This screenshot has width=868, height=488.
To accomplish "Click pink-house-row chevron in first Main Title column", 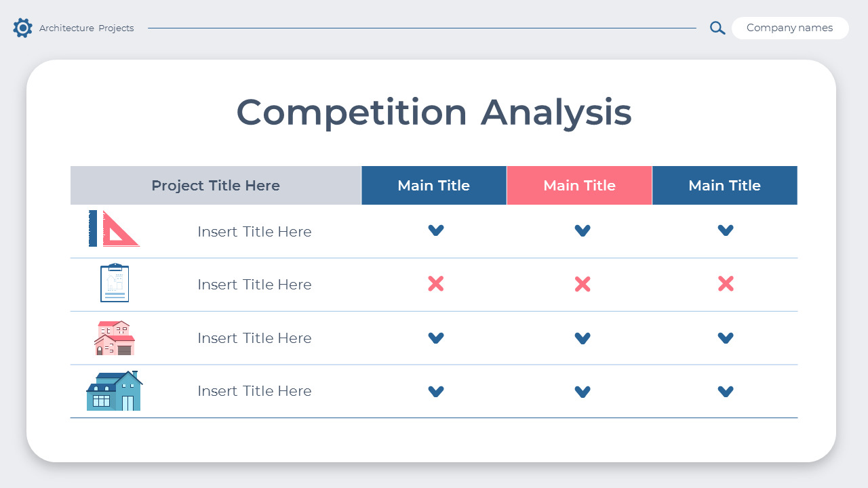I will [x=436, y=338].
